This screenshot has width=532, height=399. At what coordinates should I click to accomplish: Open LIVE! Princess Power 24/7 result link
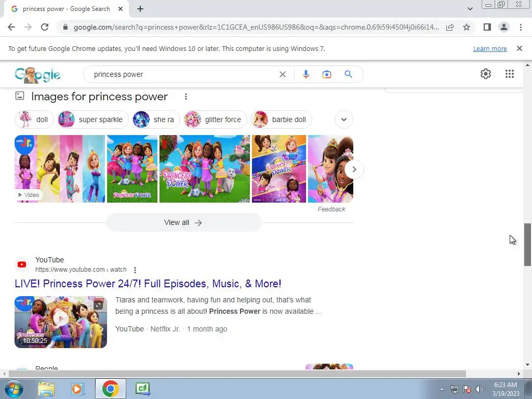148,284
